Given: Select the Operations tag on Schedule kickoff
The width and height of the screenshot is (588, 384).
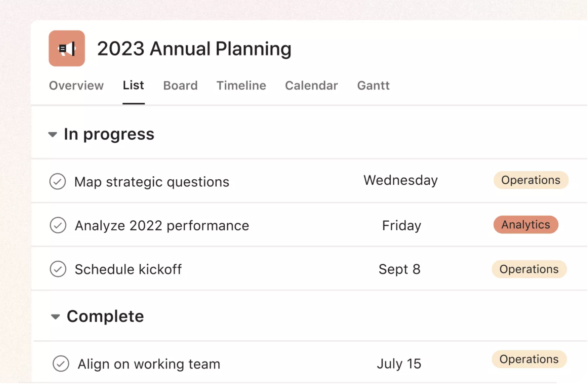Looking at the screenshot, I should pos(529,269).
